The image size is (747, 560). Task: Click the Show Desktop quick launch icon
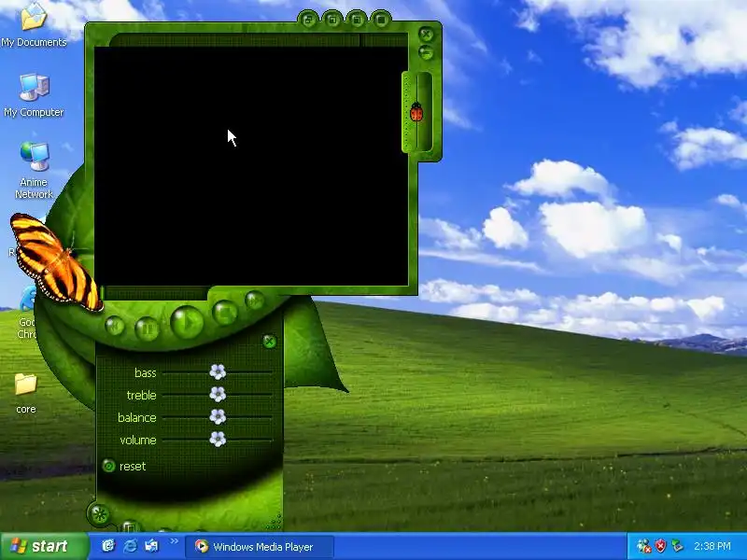(x=151, y=546)
